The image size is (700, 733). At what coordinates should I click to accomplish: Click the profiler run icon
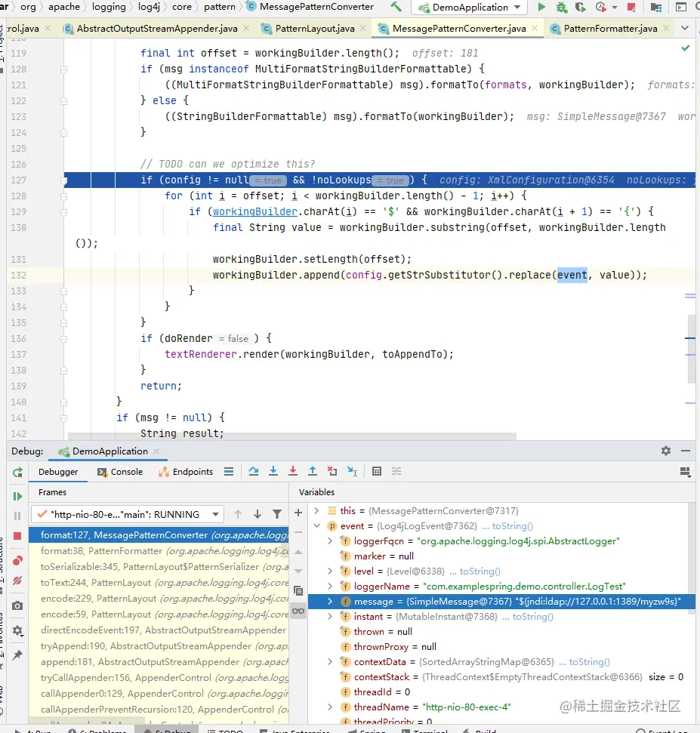click(x=601, y=7)
